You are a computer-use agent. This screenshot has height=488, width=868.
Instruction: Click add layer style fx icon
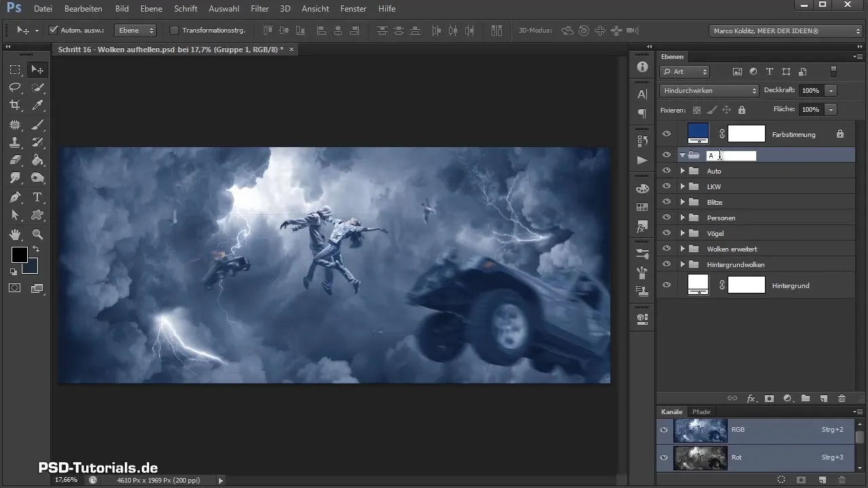coord(751,399)
